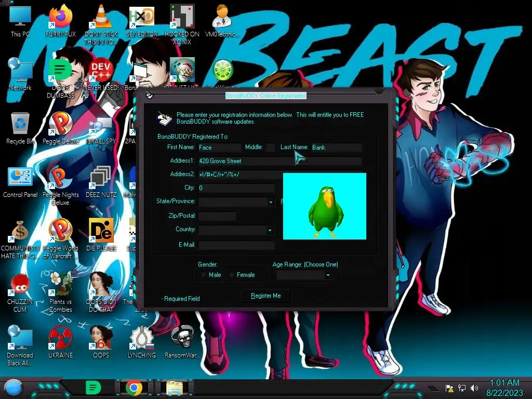Select the Male gender radio button

click(x=204, y=275)
